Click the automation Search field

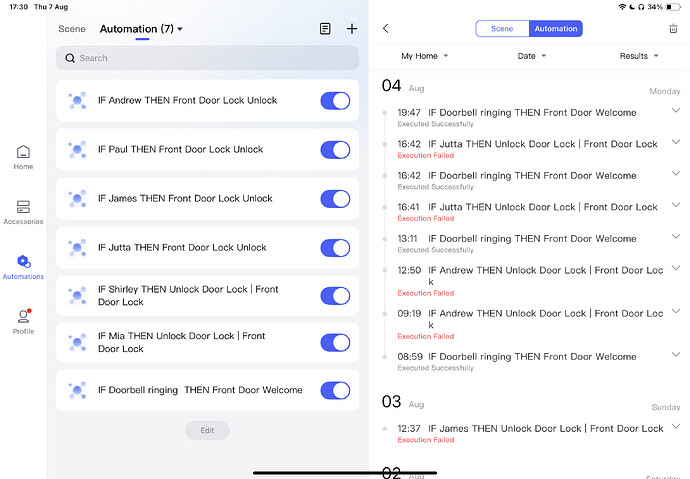tap(207, 58)
